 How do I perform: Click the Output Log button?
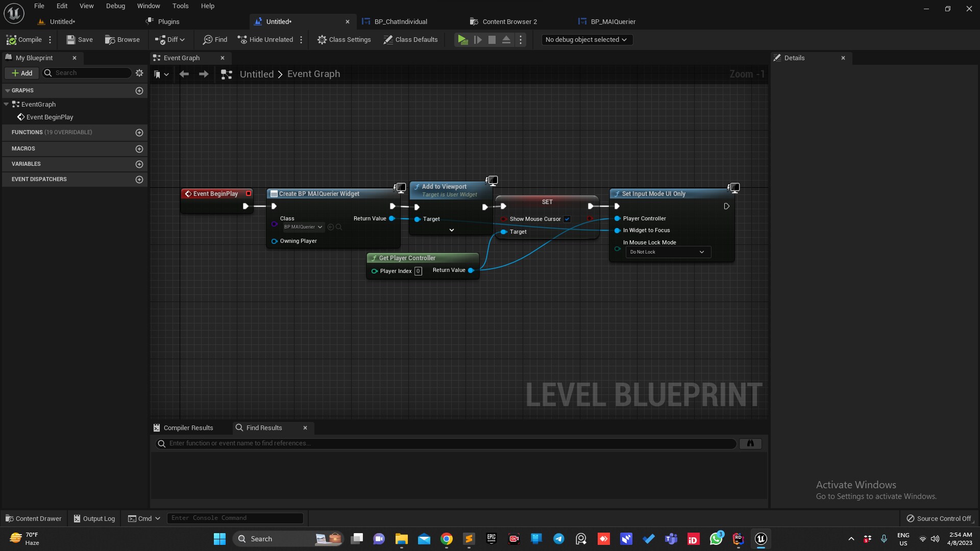point(94,518)
